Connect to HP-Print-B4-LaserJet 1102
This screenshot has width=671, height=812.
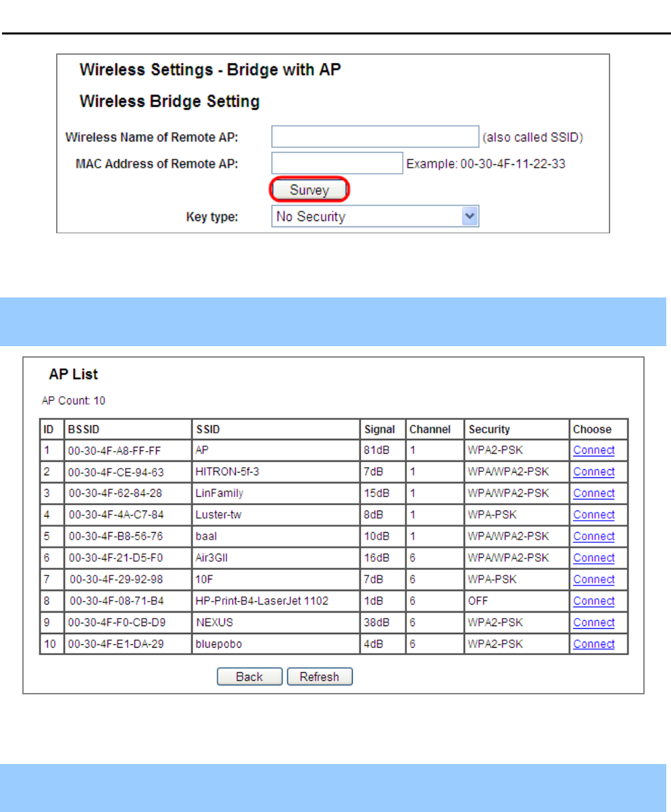(594, 601)
